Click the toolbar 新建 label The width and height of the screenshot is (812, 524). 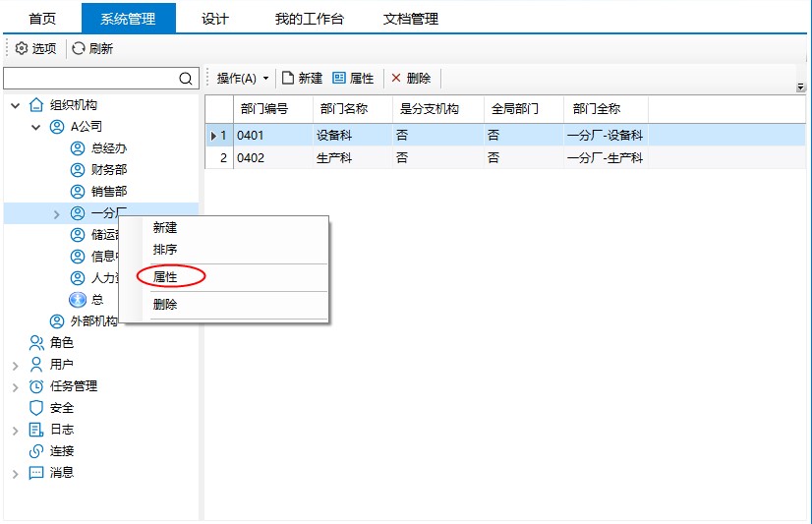click(x=311, y=78)
